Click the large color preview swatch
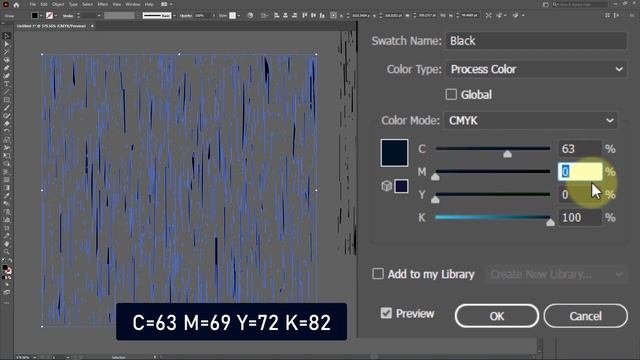The image size is (640, 360). [394, 153]
